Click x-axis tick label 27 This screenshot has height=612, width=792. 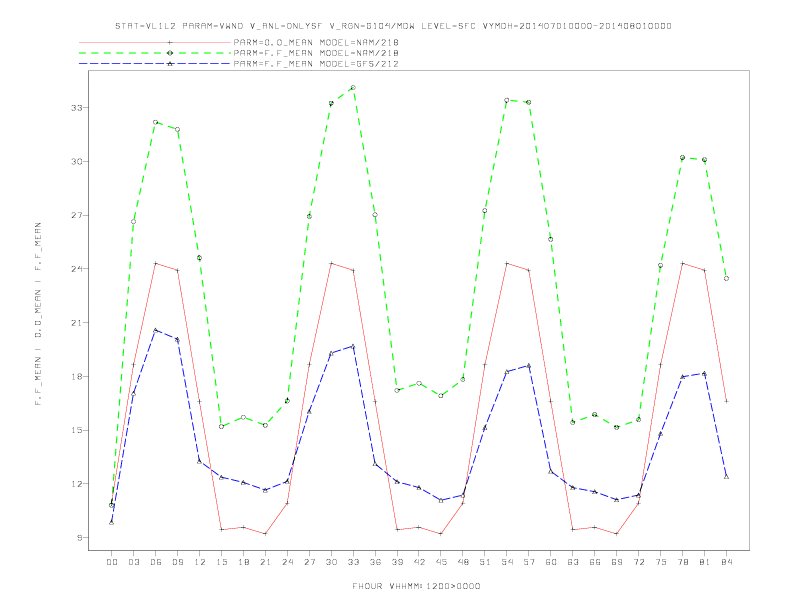(309, 562)
